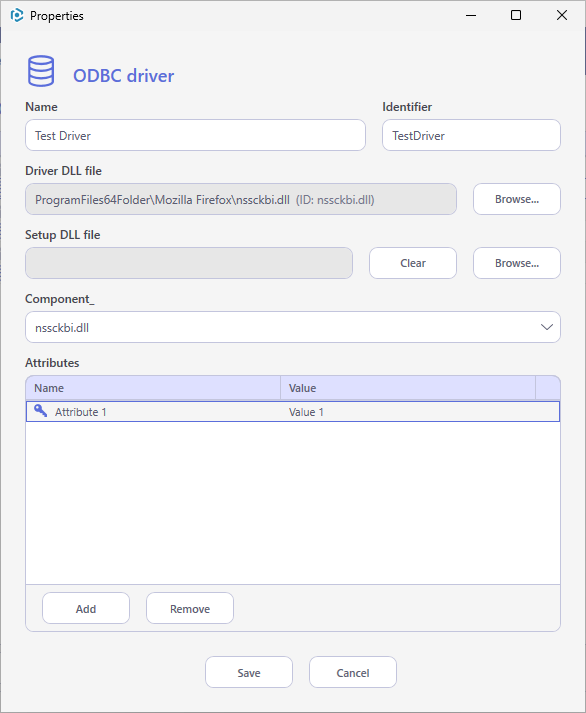Maximize the Properties window
The width and height of the screenshot is (586, 713).
tap(516, 15)
